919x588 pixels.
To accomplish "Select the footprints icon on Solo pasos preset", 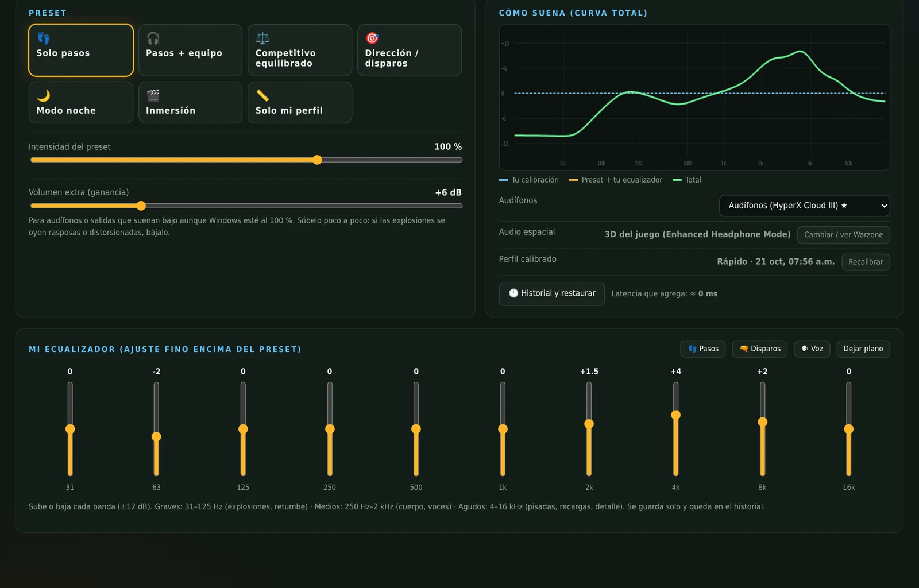I will click(x=44, y=38).
